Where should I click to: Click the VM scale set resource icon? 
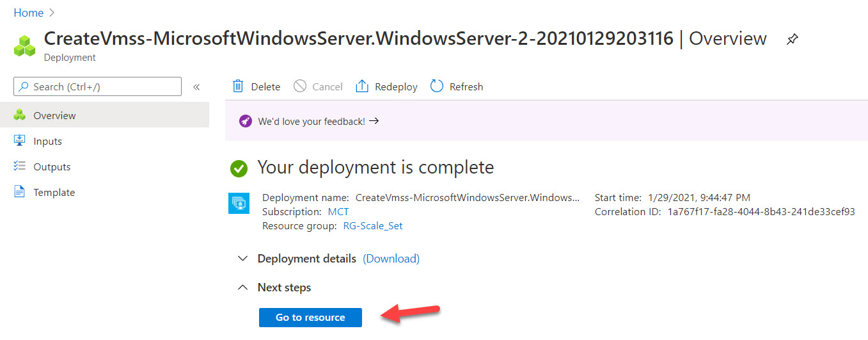(x=239, y=203)
